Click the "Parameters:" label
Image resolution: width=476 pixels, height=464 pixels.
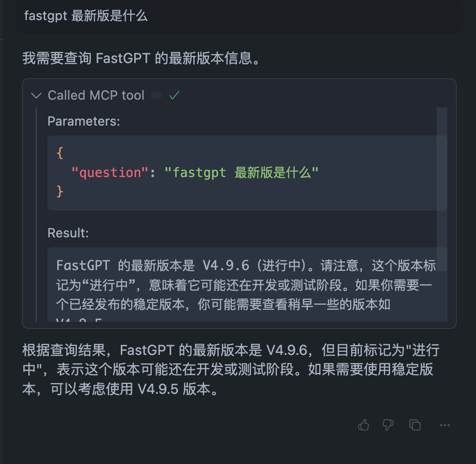pyautogui.click(x=84, y=121)
